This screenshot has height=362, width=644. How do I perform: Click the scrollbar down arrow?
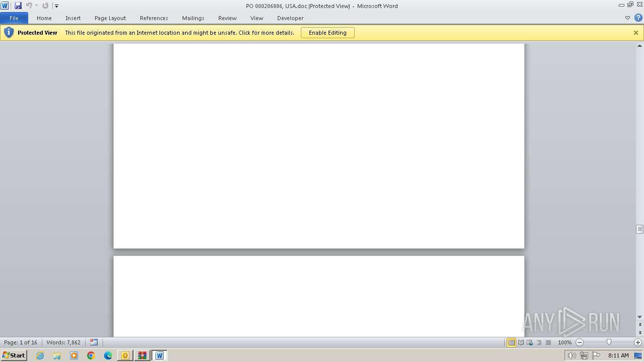coord(640,317)
